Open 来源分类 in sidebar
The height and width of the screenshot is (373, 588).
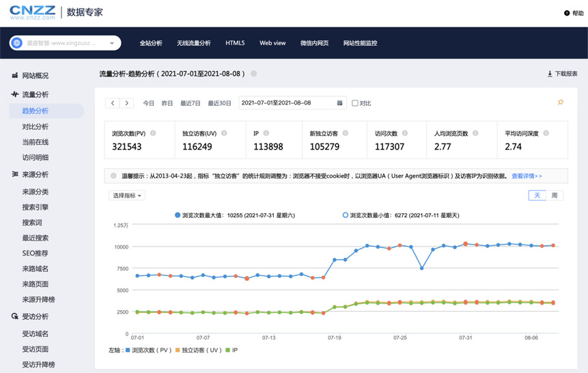click(36, 191)
